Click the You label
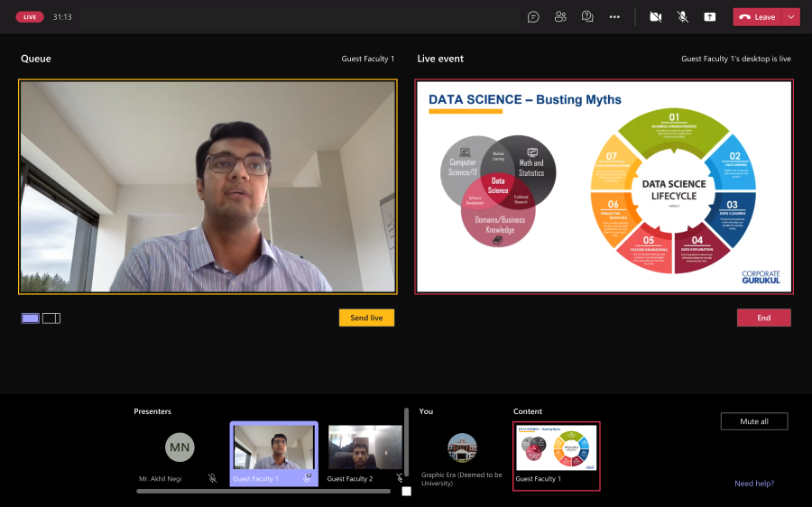This screenshot has width=812, height=507. tap(426, 411)
